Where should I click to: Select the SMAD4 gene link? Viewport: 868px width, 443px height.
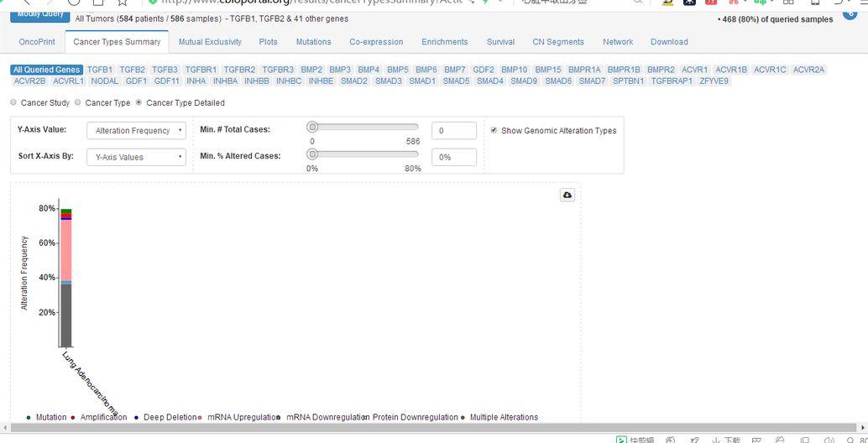tap(490, 81)
